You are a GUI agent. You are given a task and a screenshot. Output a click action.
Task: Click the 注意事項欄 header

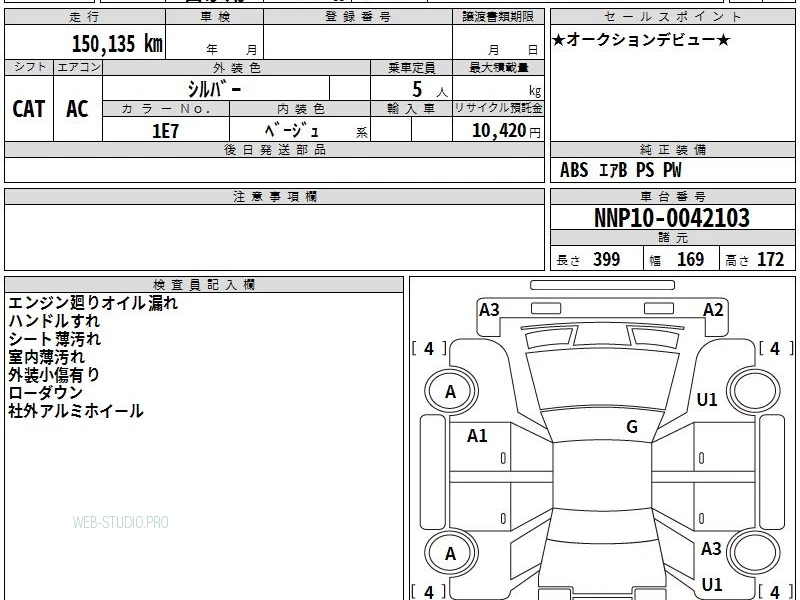[x=274, y=196]
